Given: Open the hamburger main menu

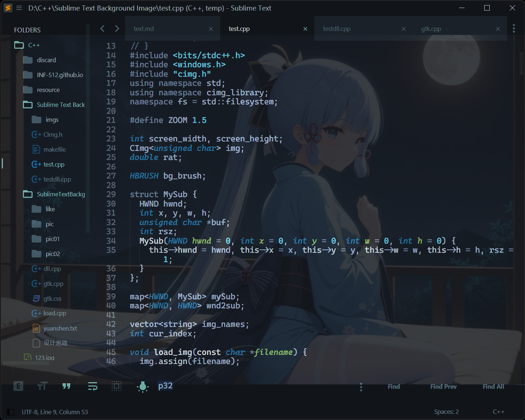Looking at the screenshot, I should [19, 8].
